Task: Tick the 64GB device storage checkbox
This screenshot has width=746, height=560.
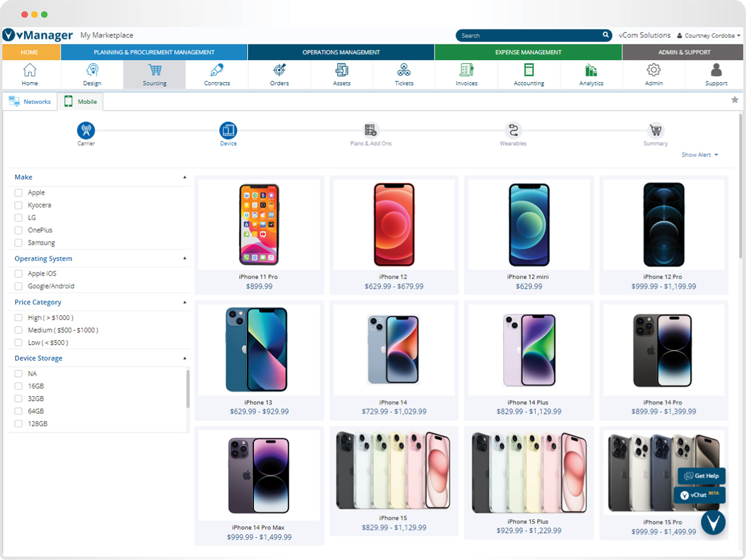Action: (x=19, y=411)
